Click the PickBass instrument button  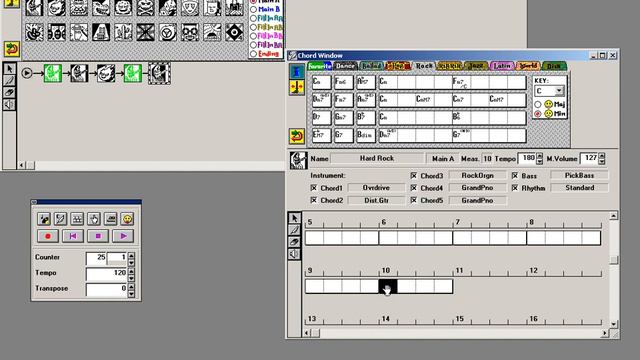579,176
